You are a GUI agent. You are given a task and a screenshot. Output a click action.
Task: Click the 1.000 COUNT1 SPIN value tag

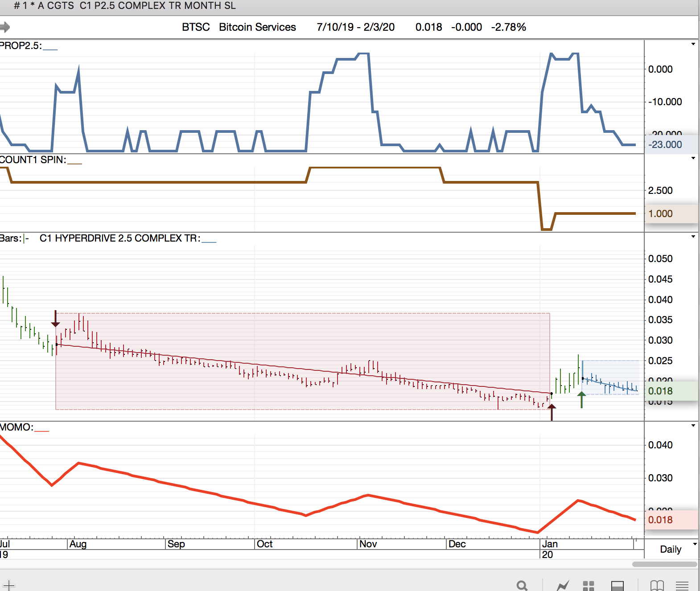pos(671,213)
